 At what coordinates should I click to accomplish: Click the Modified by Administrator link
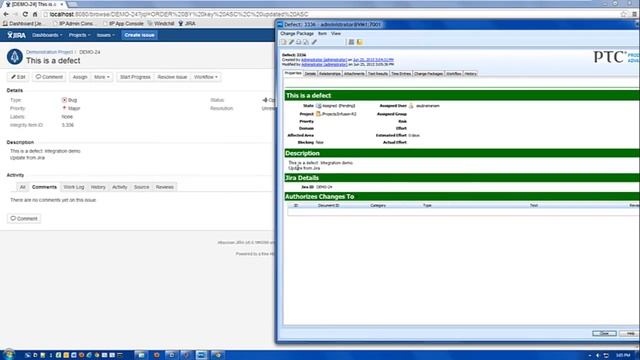324,64
